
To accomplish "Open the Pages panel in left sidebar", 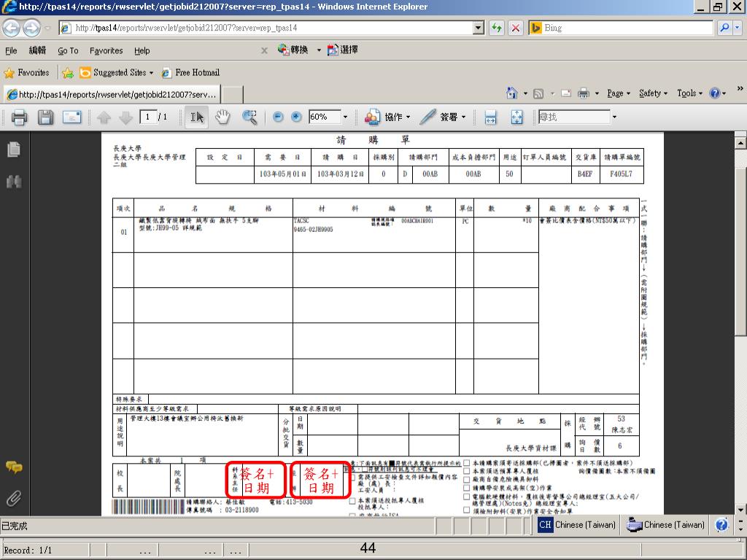I will coord(14,149).
